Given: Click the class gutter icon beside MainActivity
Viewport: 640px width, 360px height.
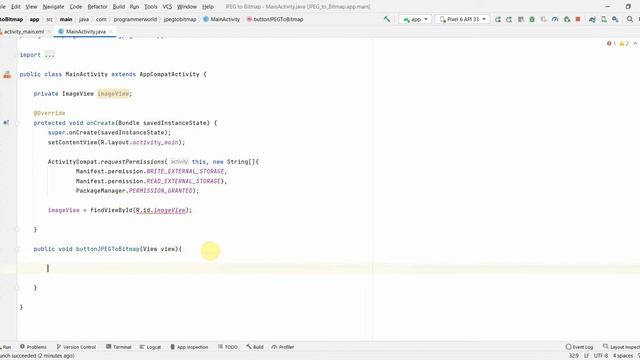Looking at the screenshot, I should tap(7, 75).
